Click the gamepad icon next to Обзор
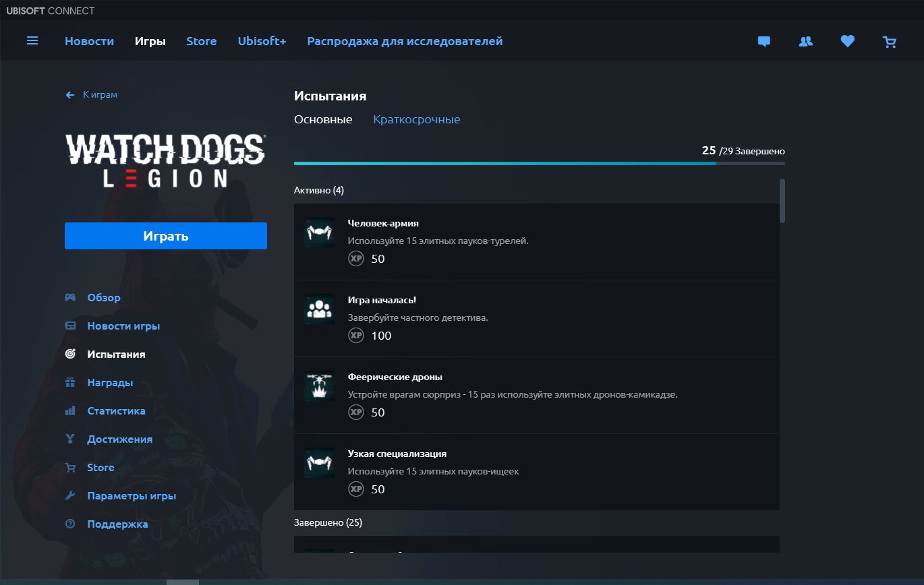This screenshot has width=924, height=585. click(70, 298)
